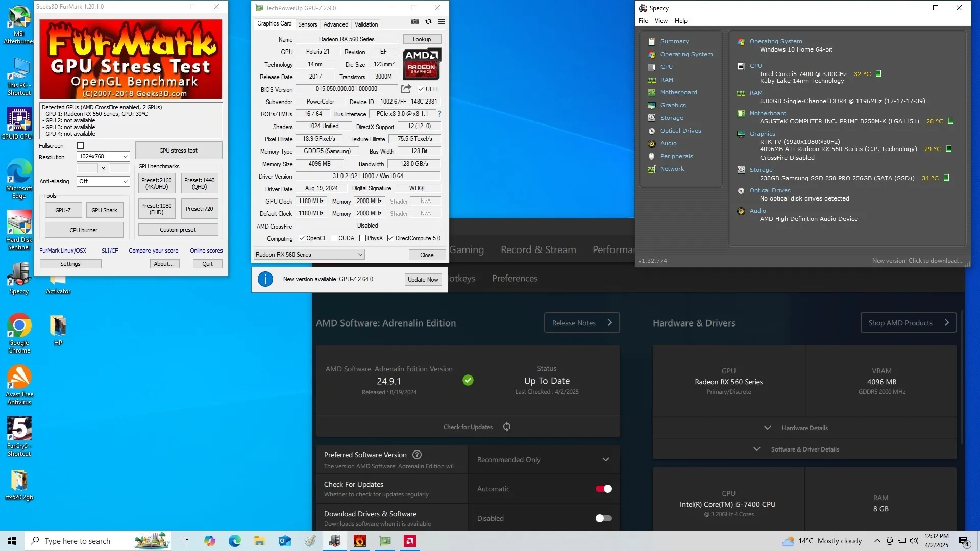
Task: Click Shop AMD Products button
Action: coord(909,322)
